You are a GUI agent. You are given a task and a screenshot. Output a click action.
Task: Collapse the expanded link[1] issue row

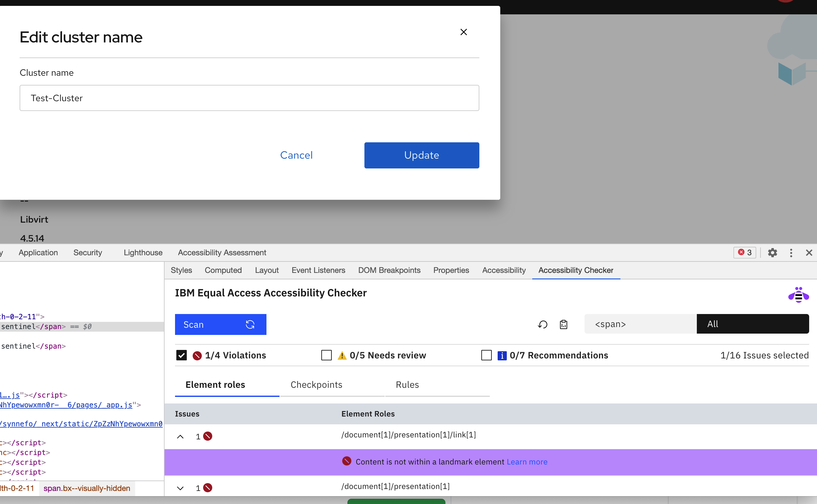pyautogui.click(x=180, y=437)
